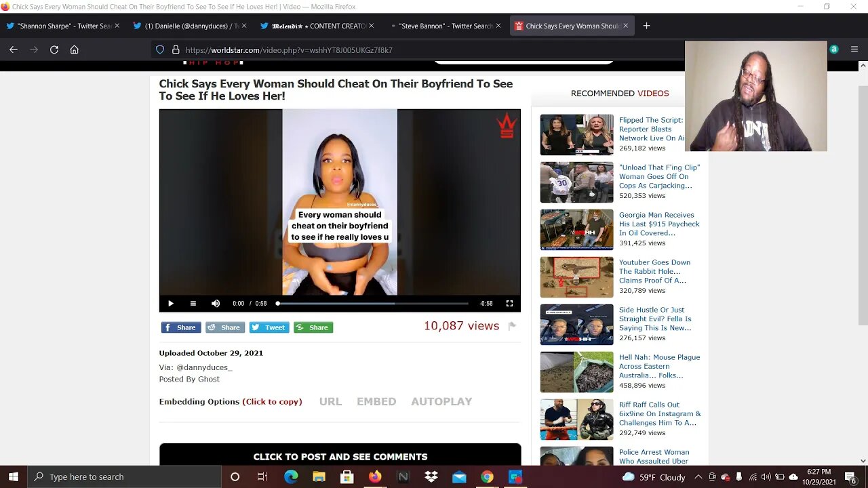Viewport: 868px width, 488px height.
Task: Close the Chick Says Every Woman tab
Action: 625,26
